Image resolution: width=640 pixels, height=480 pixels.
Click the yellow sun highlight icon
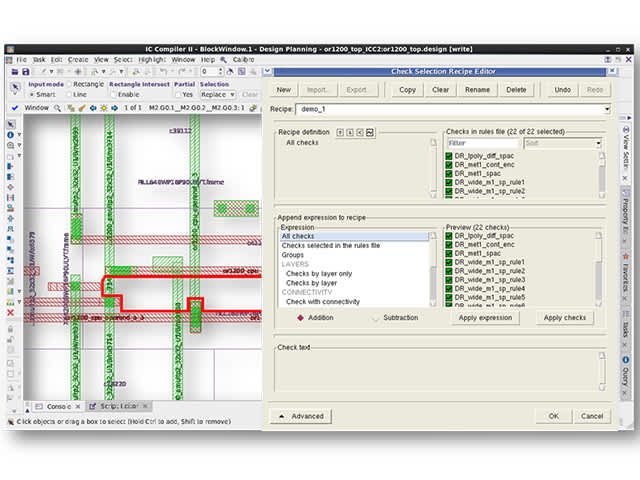coord(104,108)
